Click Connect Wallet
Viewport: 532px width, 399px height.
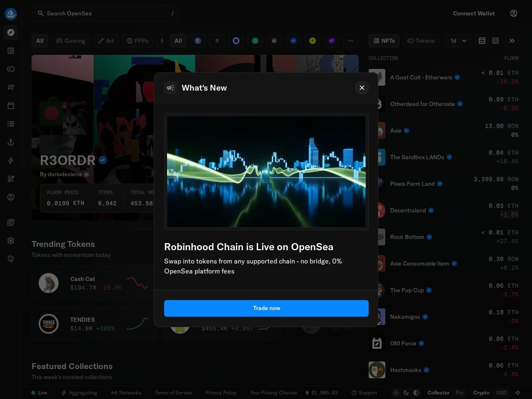click(474, 13)
